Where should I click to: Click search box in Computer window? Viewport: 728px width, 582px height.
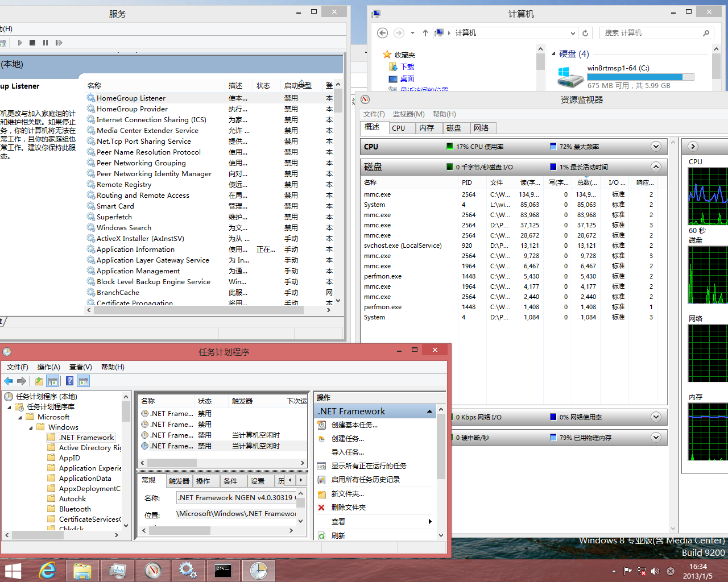pos(657,33)
